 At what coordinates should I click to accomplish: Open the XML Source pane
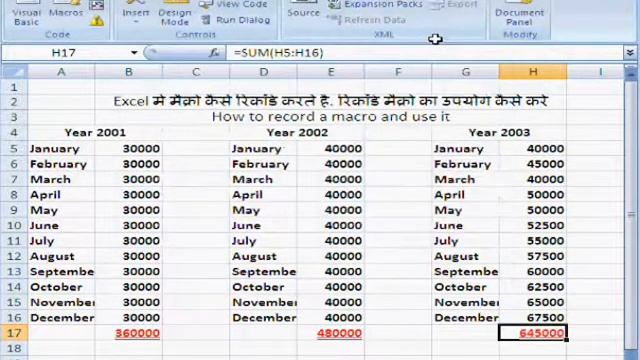[303, 10]
